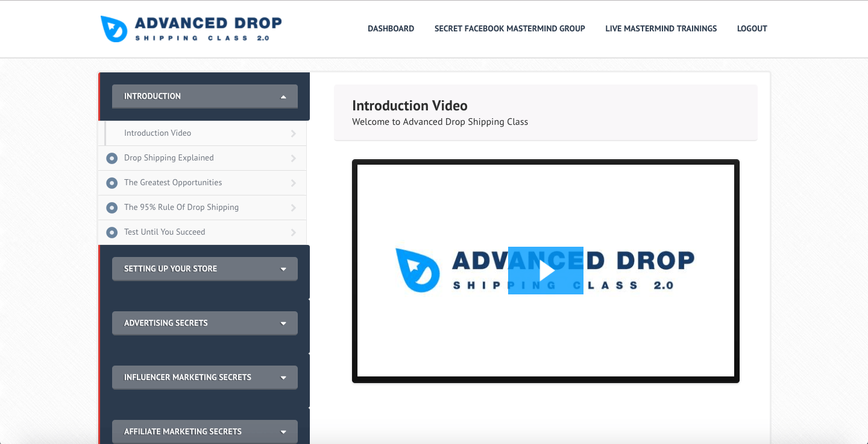Click the status circle beside Test Until You Succeed

point(112,232)
